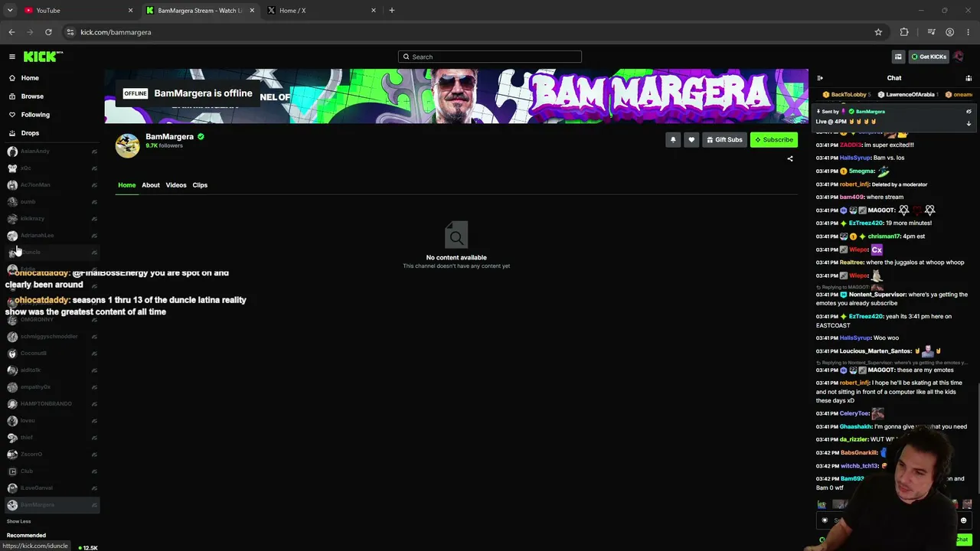Viewport: 980px width, 551px height.
Task: Select BamMargera in the sidebar list
Action: click(x=52, y=505)
